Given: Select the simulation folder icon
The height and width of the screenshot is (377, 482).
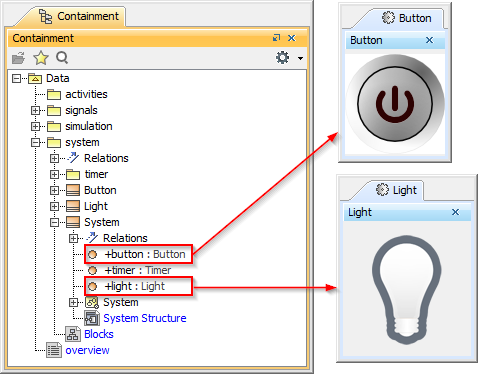Looking at the screenshot, I should (x=54, y=126).
